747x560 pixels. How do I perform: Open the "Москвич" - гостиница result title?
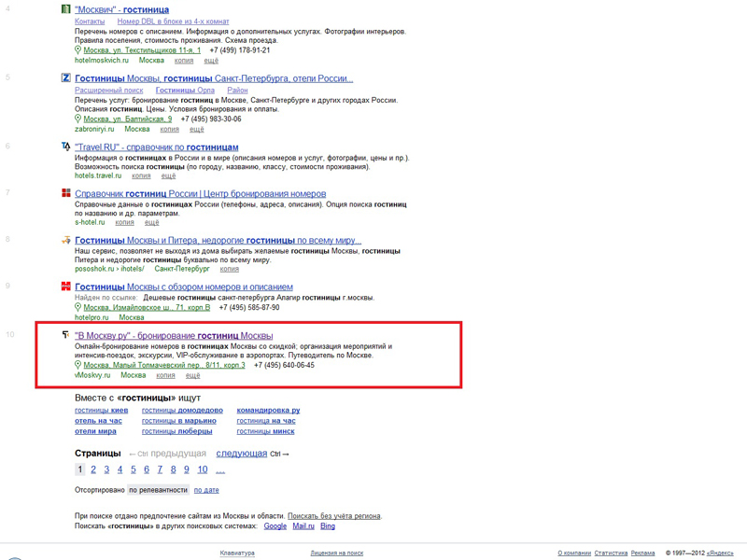pyautogui.click(x=122, y=9)
